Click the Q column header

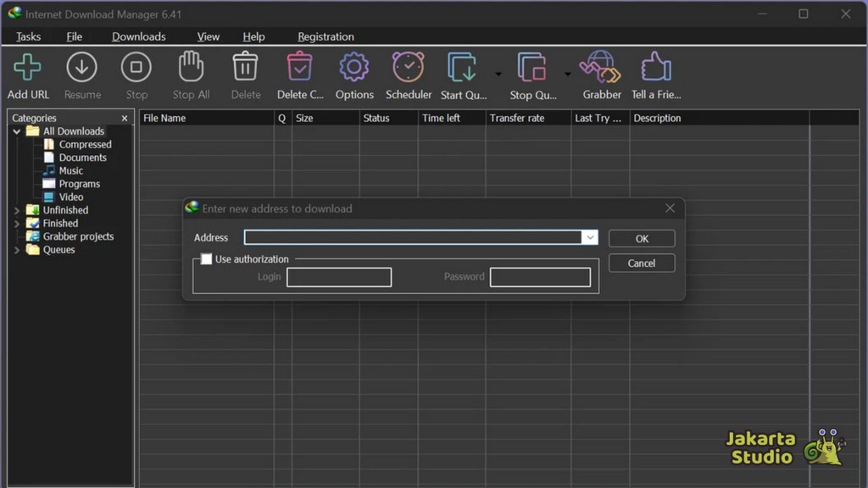[x=282, y=118]
